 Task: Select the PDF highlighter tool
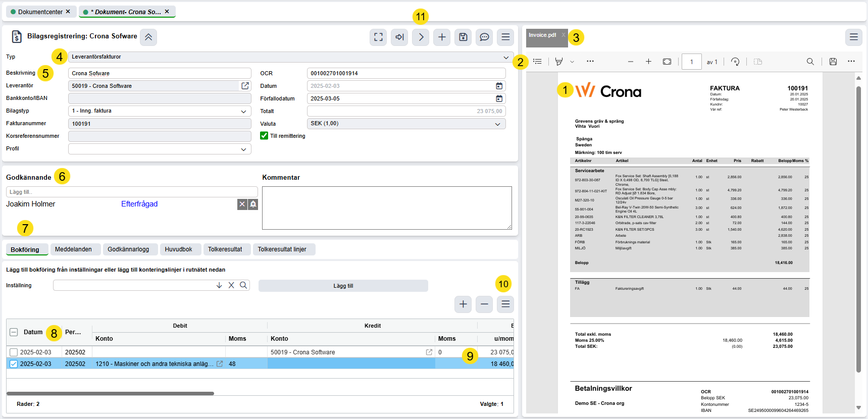[x=559, y=62]
